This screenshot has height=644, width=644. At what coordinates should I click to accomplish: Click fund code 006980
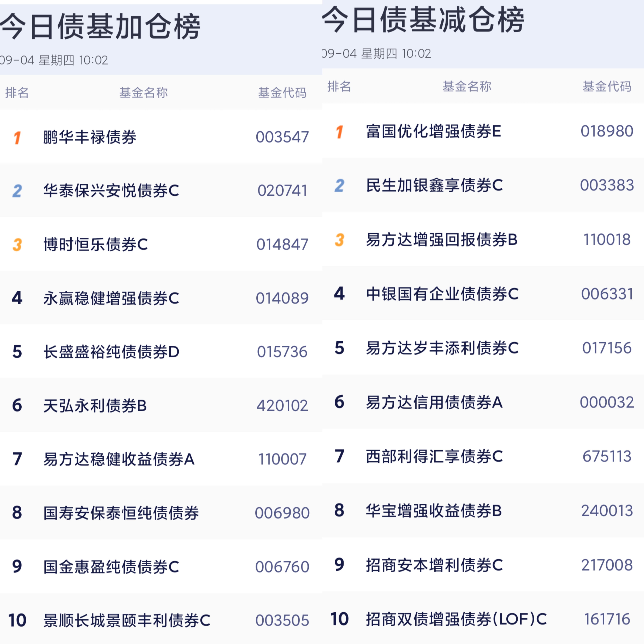(282, 513)
